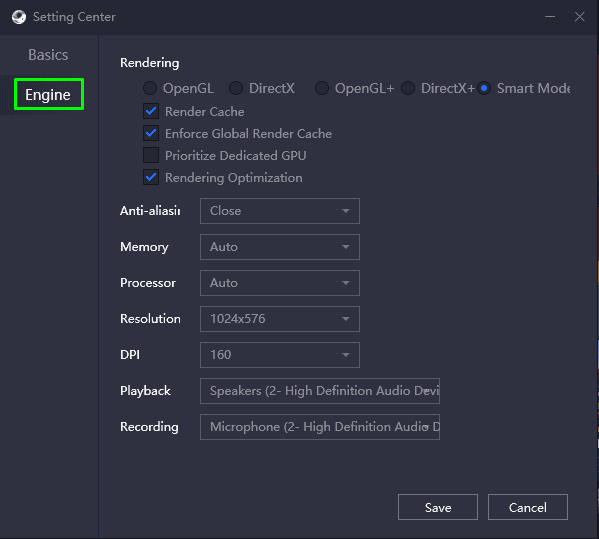
Task: Click the DPI label
Action: 130,355
